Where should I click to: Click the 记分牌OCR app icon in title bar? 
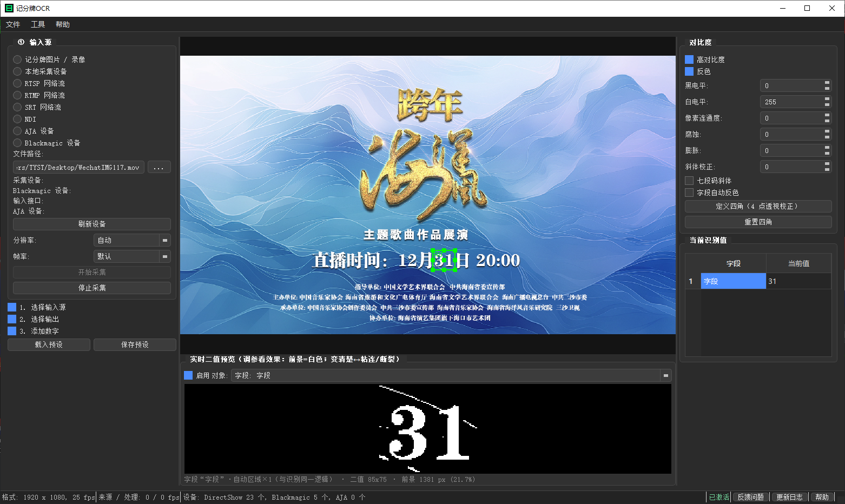[9, 8]
